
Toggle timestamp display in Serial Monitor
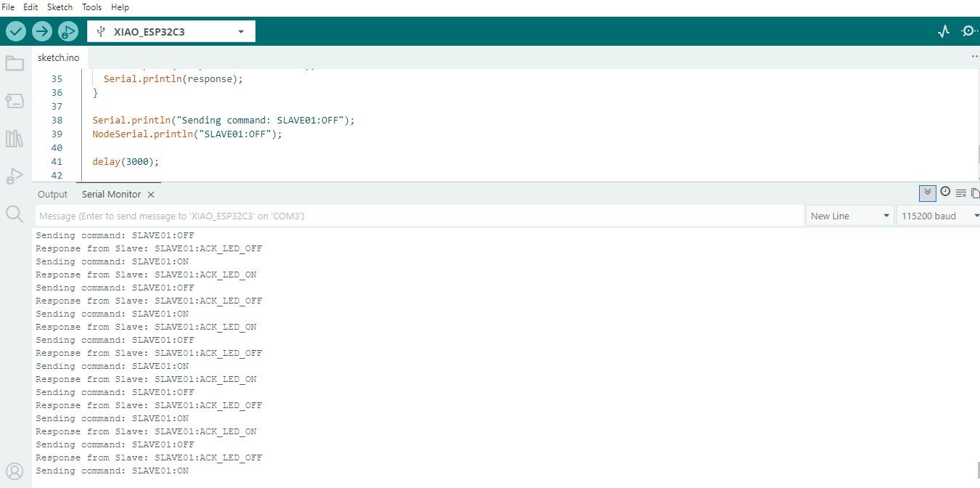coord(945,192)
